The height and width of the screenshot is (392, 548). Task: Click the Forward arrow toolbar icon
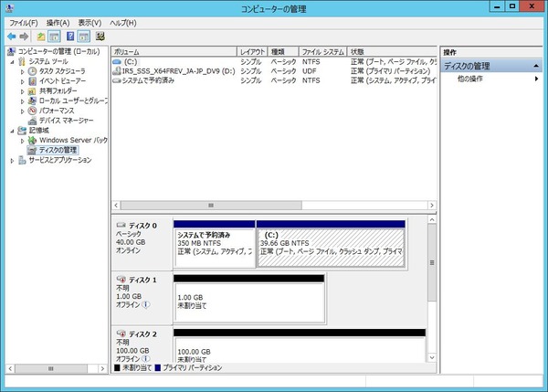point(24,37)
